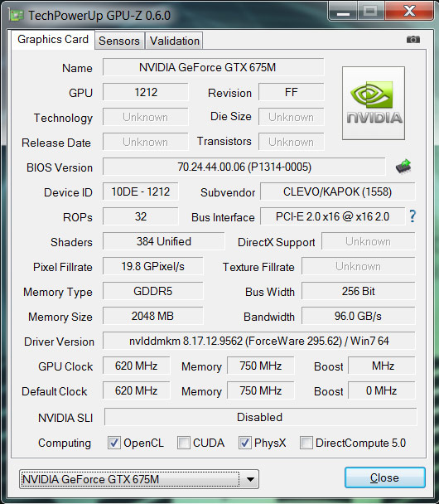Viewport: 439px width, 504px height.
Task: Click Transistors field showing Unknown
Action: (292, 142)
